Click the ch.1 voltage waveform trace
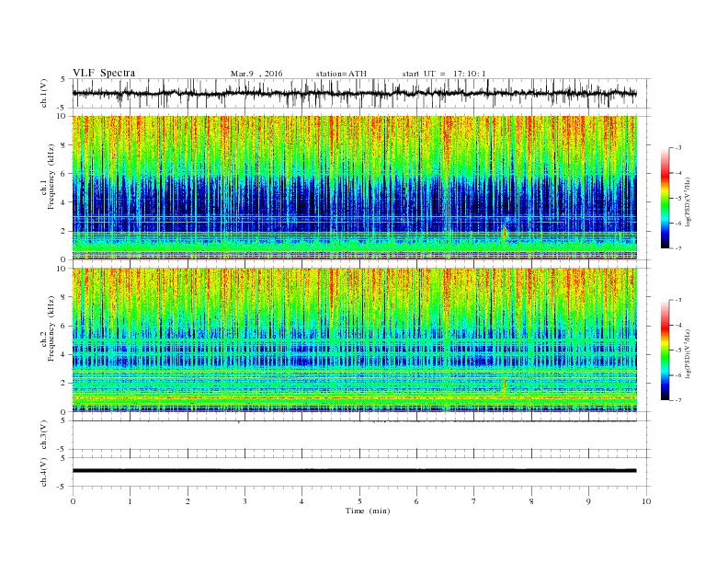This screenshot has width=728, height=563. (x=354, y=93)
